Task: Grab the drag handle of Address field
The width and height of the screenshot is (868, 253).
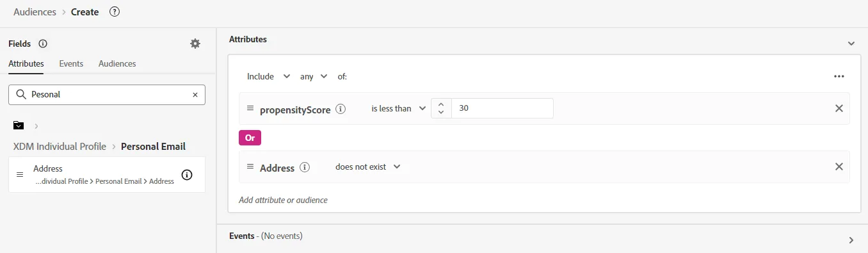Action: pos(20,174)
